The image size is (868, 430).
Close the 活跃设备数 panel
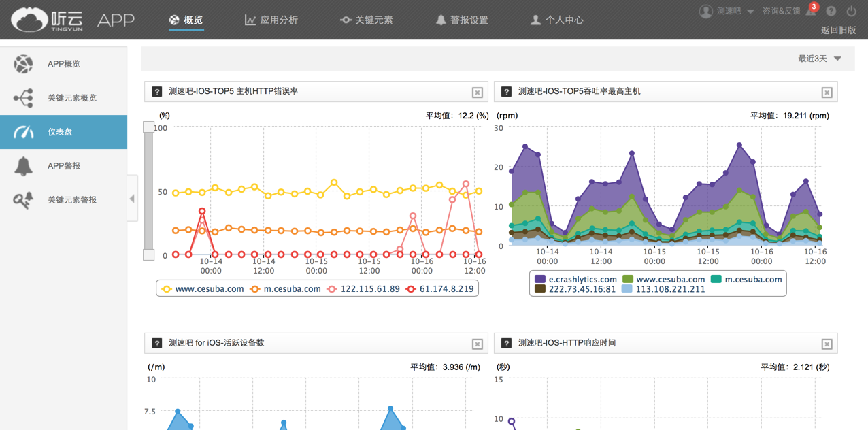[x=478, y=344]
